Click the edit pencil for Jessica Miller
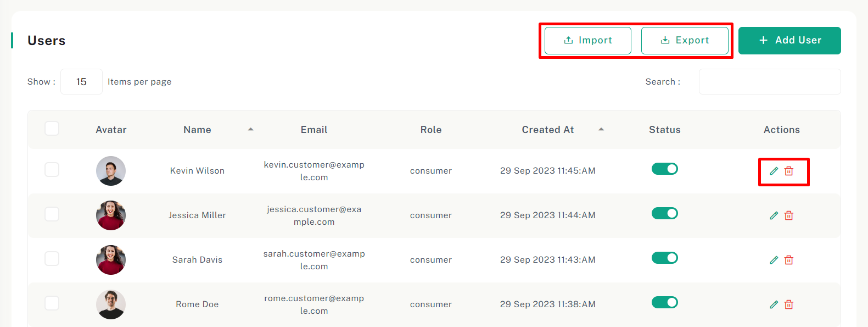Viewport: 868px width, 327px height. (x=774, y=215)
